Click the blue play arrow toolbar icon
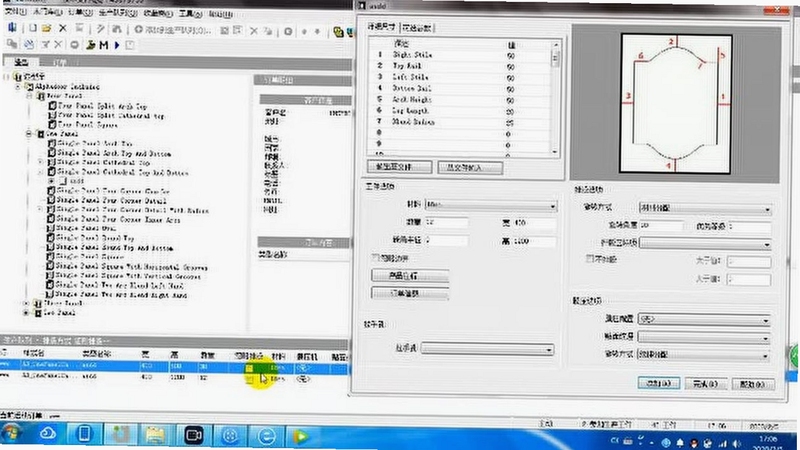The image size is (800, 450). point(117,45)
